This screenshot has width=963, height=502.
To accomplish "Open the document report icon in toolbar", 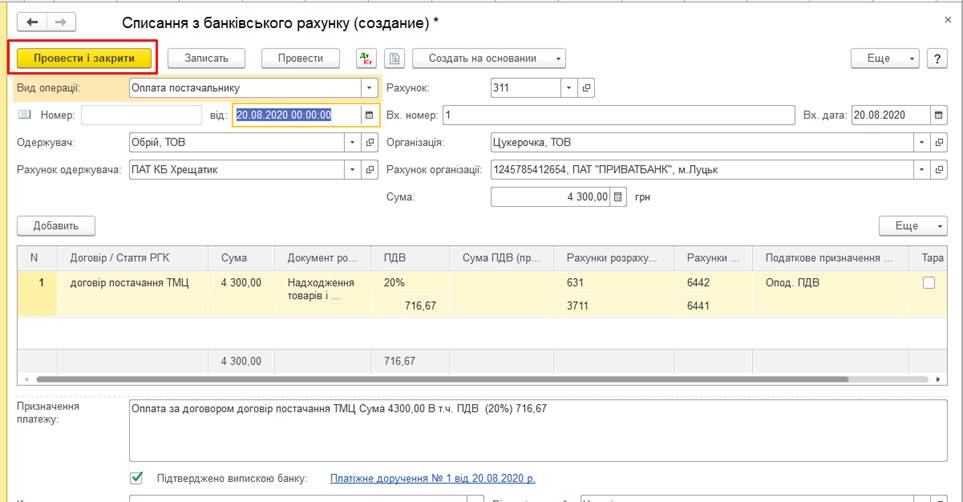I will pyautogui.click(x=395, y=58).
